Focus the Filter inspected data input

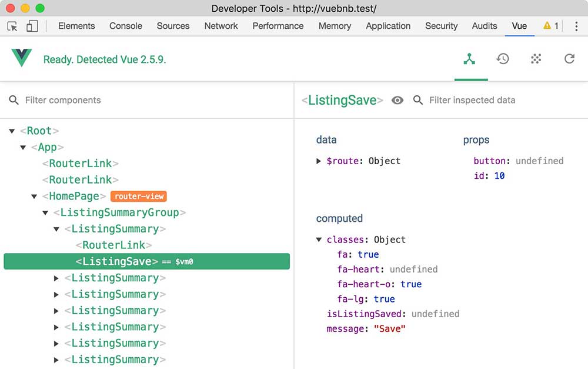click(472, 100)
